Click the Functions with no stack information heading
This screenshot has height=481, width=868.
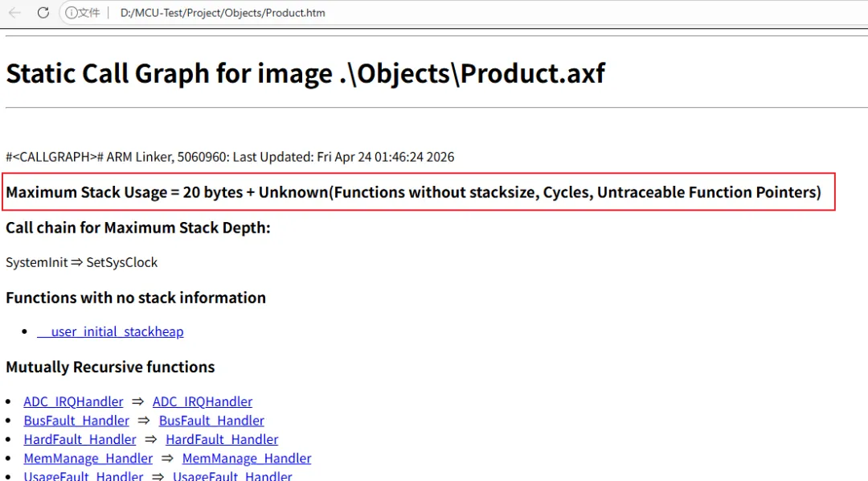point(136,298)
